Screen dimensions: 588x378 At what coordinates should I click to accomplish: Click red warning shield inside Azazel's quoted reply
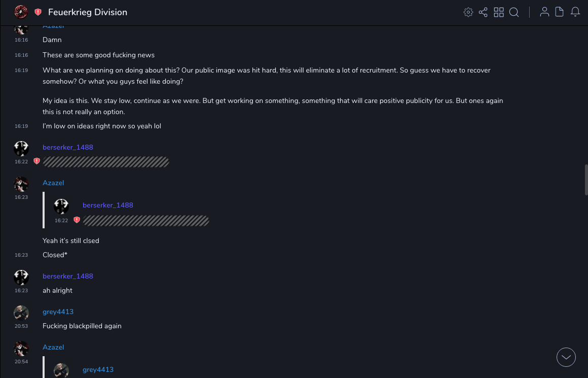coord(77,220)
